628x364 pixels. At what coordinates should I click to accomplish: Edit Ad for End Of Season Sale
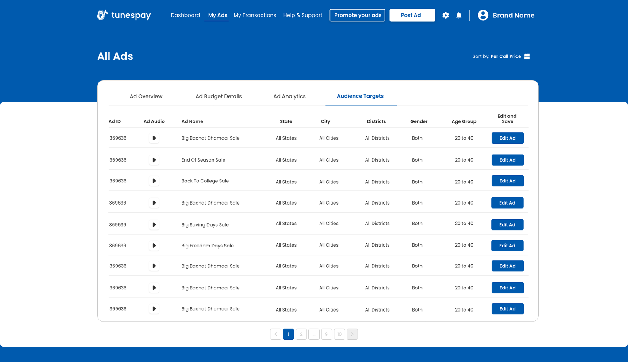(x=507, y=160)
